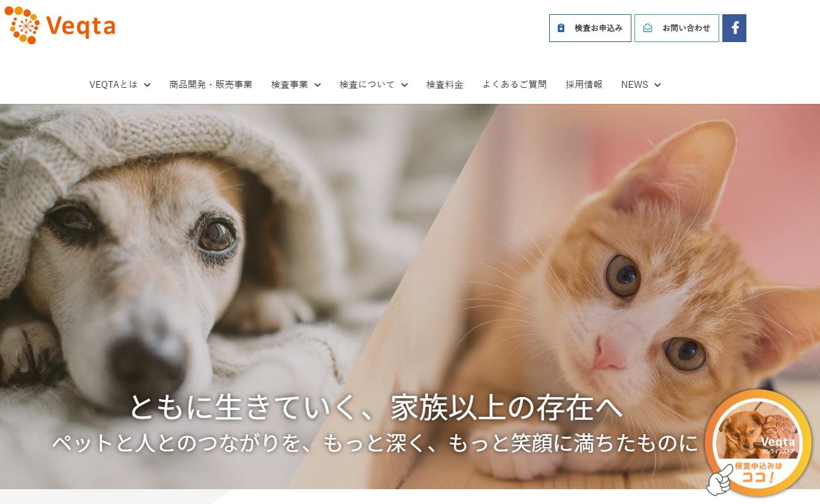Open the 商品開発・販売事業 menu item
Image resolution: width=820 pixels, height=504 pixels.
(211, 85)
